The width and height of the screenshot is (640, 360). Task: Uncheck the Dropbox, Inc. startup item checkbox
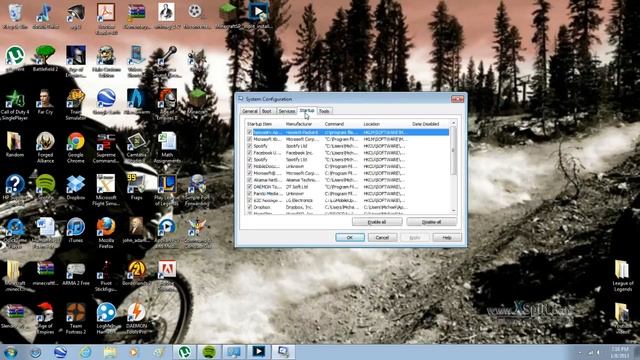click(250, 207)
